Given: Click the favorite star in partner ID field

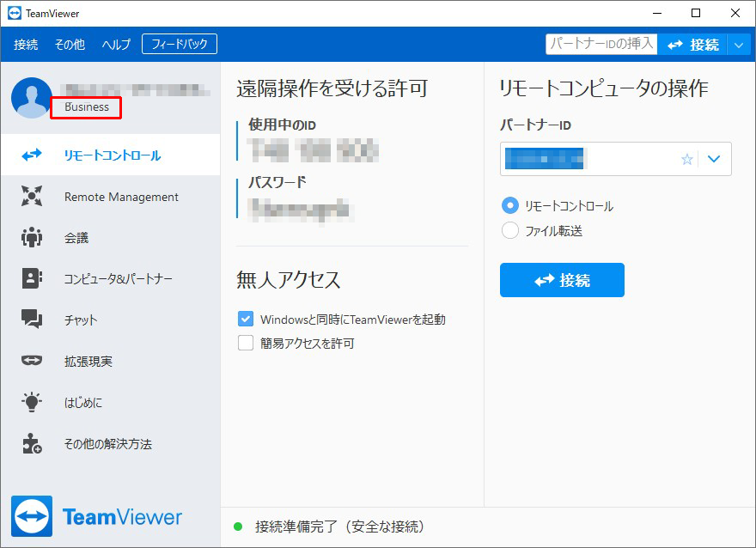Looking at the screenshot, I should tap(687, 159).
